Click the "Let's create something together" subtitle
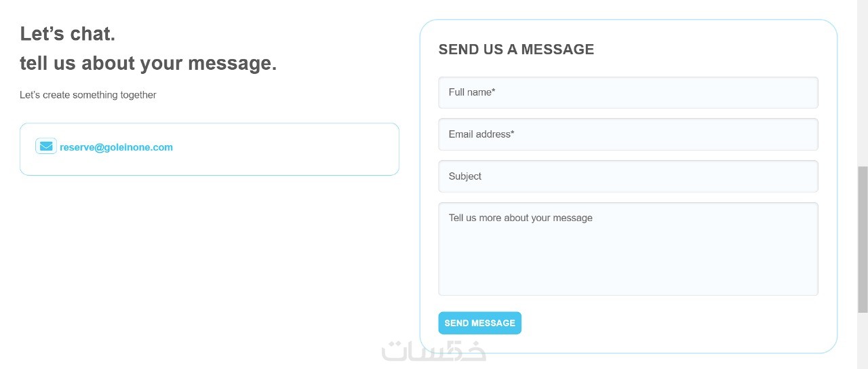The height and width of the screenshot is (369, 868). (88, 95)
